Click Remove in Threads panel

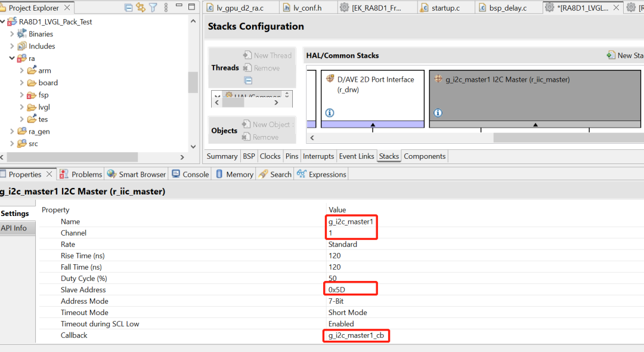(262, 68)
